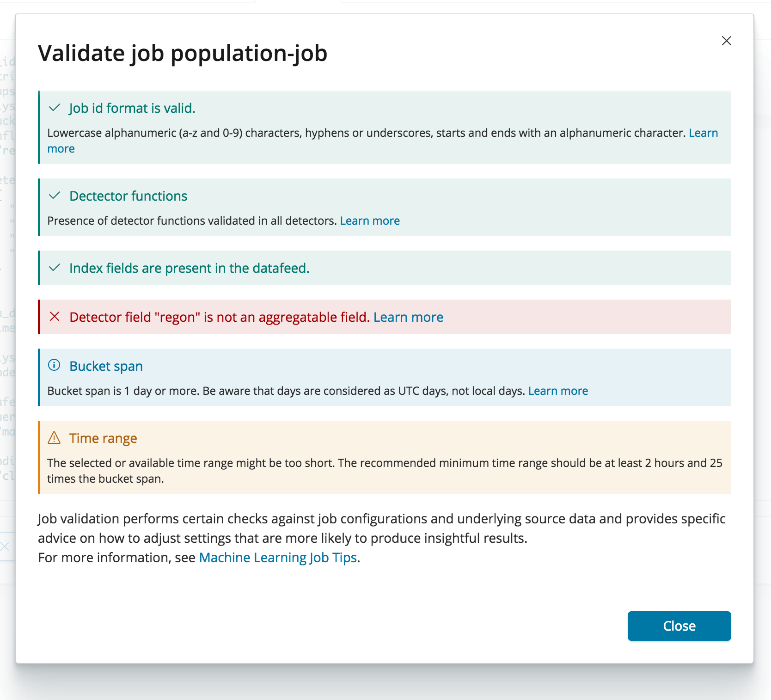Screen dimensions: 771x700
Task: Click the checkmark icon beside Job id format
Action: point(55,108)
